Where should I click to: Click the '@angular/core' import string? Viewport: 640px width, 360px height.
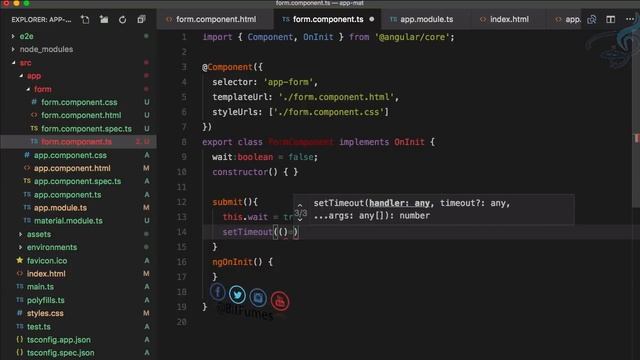click(412, 37)
